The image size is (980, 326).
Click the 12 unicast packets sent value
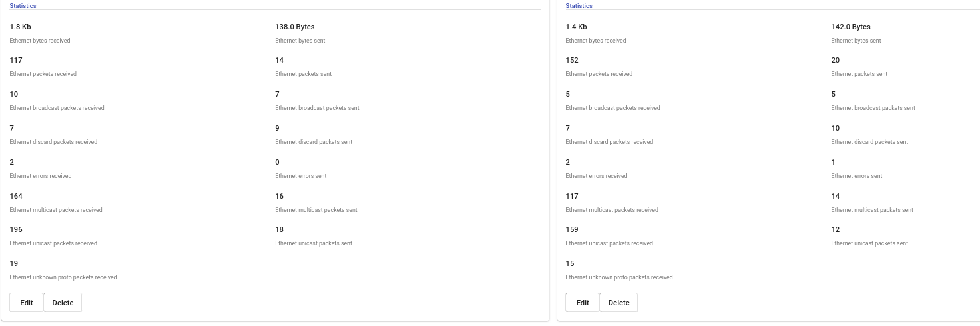(836, 230)
